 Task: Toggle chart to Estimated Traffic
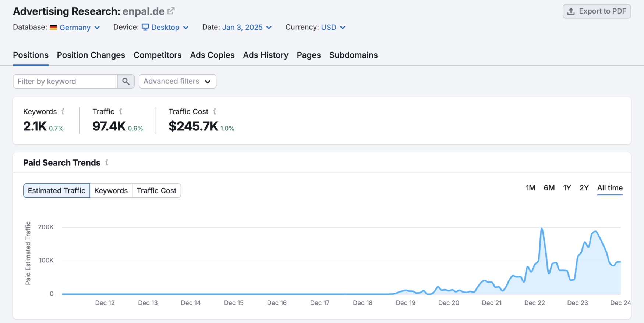[57, 190]
